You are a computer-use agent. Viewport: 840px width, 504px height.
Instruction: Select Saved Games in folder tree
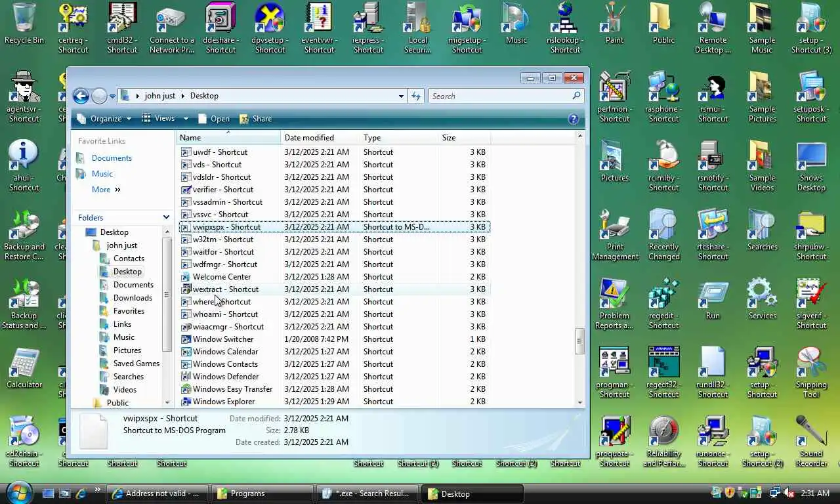(136, 364)
